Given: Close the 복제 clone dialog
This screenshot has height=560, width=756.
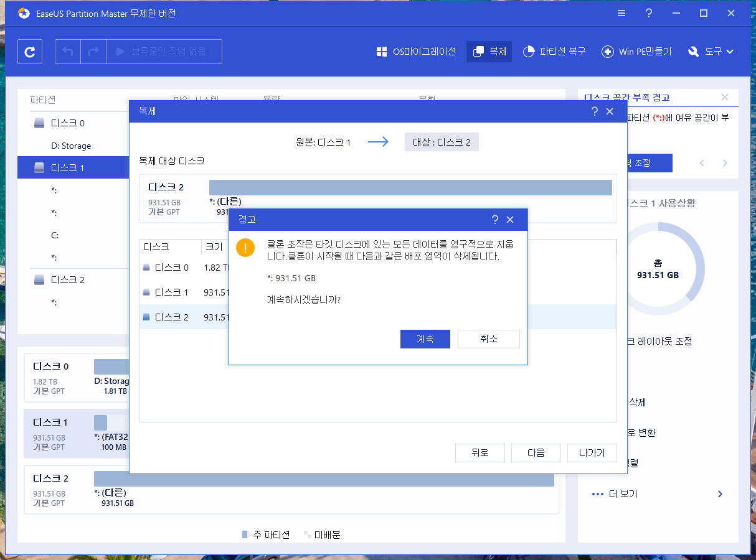Looking at the screenshot, I should (610, 111).
